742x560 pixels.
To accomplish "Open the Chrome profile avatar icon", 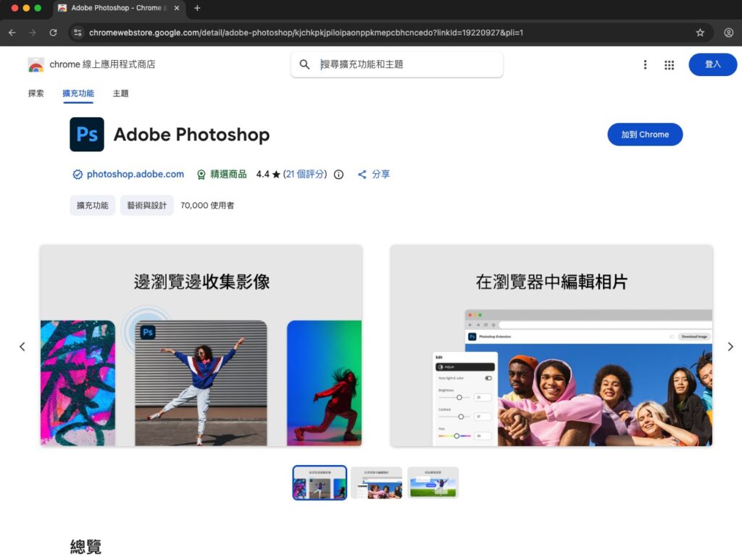I will pyautogui.click(x=728, y=33).
